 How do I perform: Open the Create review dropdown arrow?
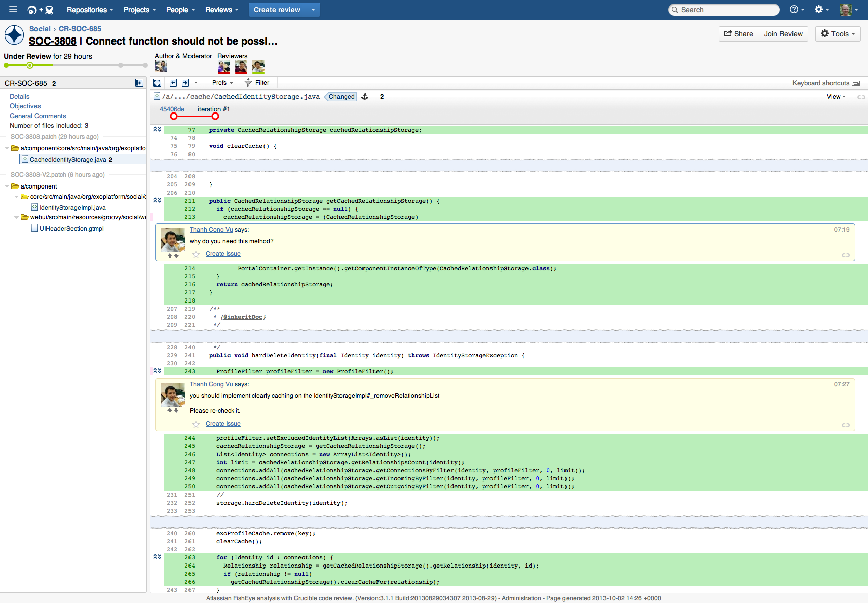pyautogui.click(x=313, y=10)
